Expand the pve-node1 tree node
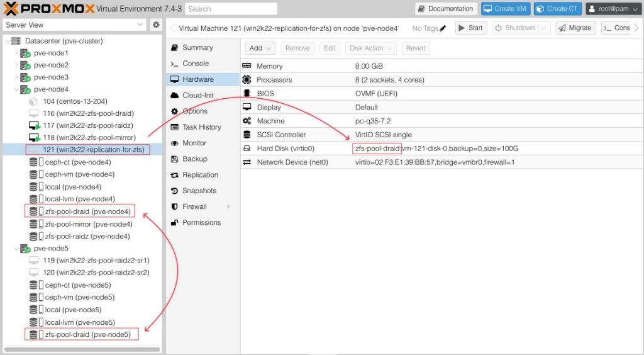644x355 pixels. point(16,53)
